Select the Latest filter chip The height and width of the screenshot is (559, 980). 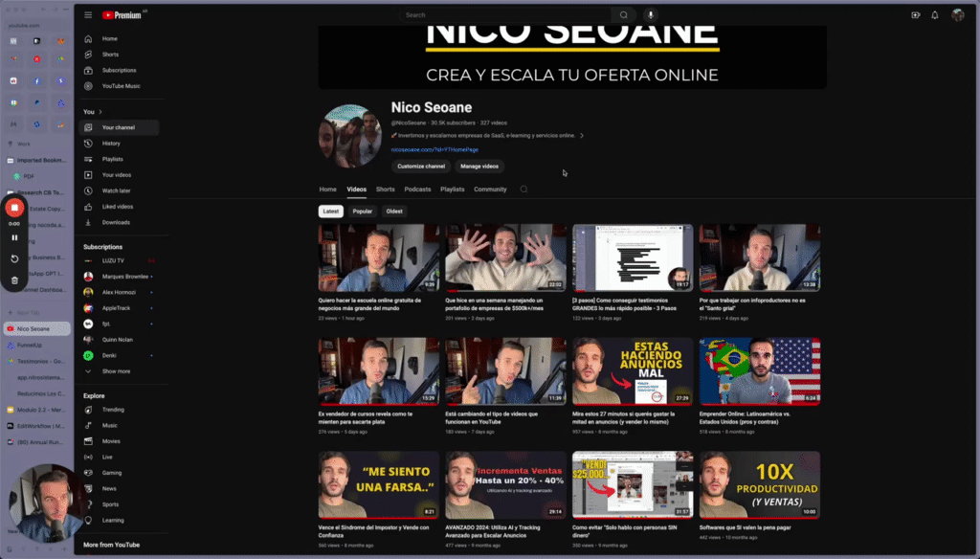[330, 212]
